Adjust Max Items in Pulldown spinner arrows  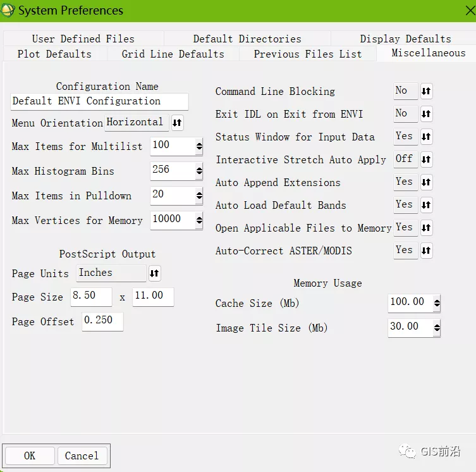(x=199, y=196)
